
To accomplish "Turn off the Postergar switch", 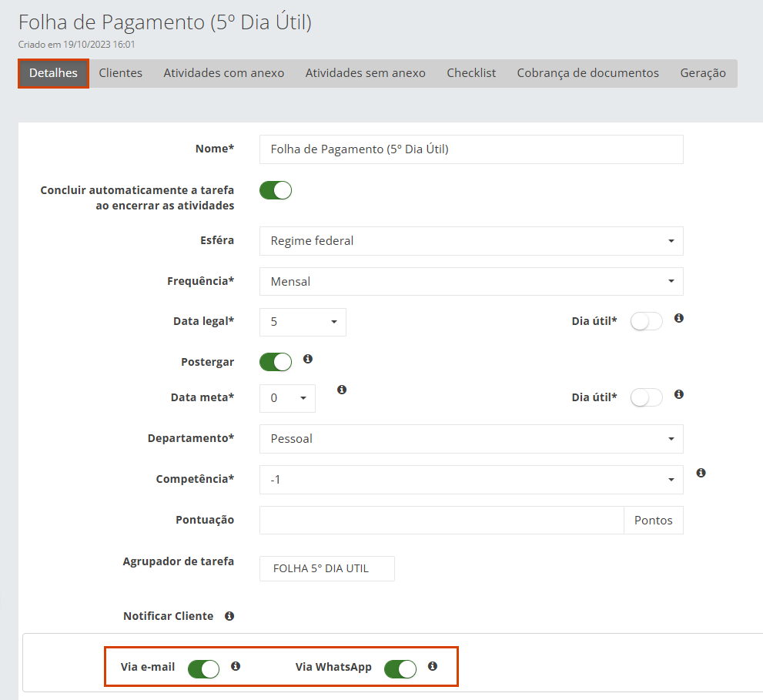I will (276, 362).
